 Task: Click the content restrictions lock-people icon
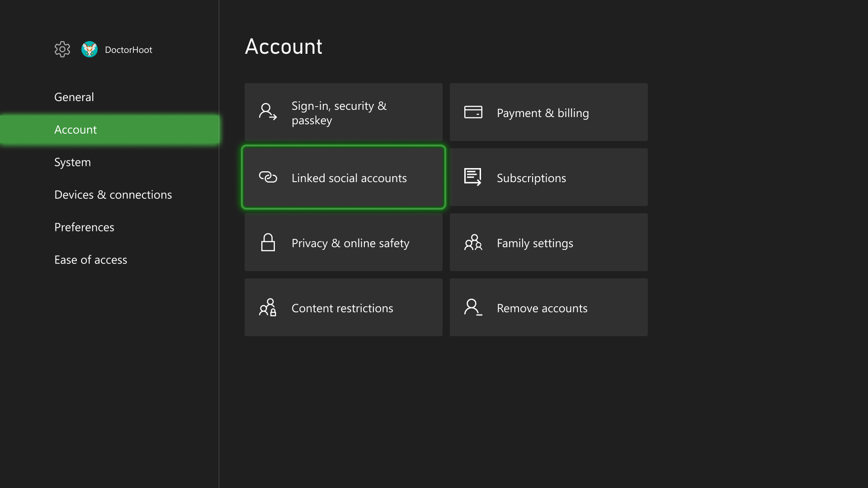pyautogui.click(x=268, y=307)
